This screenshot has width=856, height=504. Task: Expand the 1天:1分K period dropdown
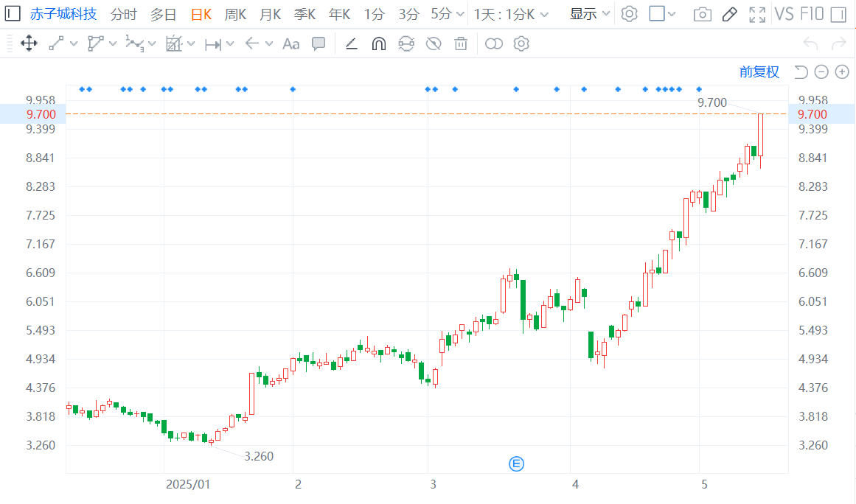(511, 14)
